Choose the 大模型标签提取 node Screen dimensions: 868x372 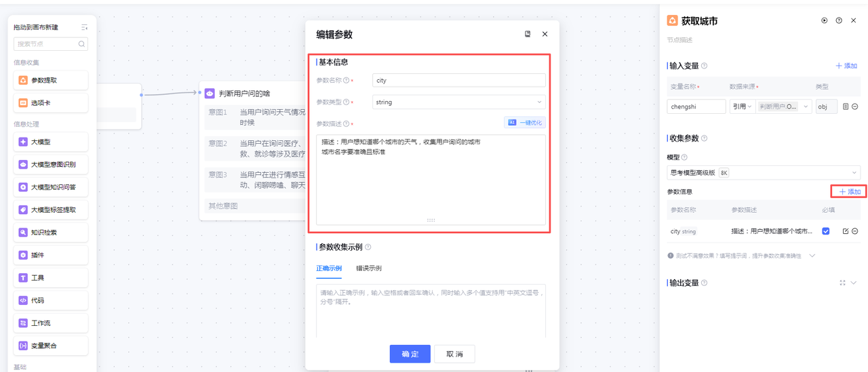point(51,210)
